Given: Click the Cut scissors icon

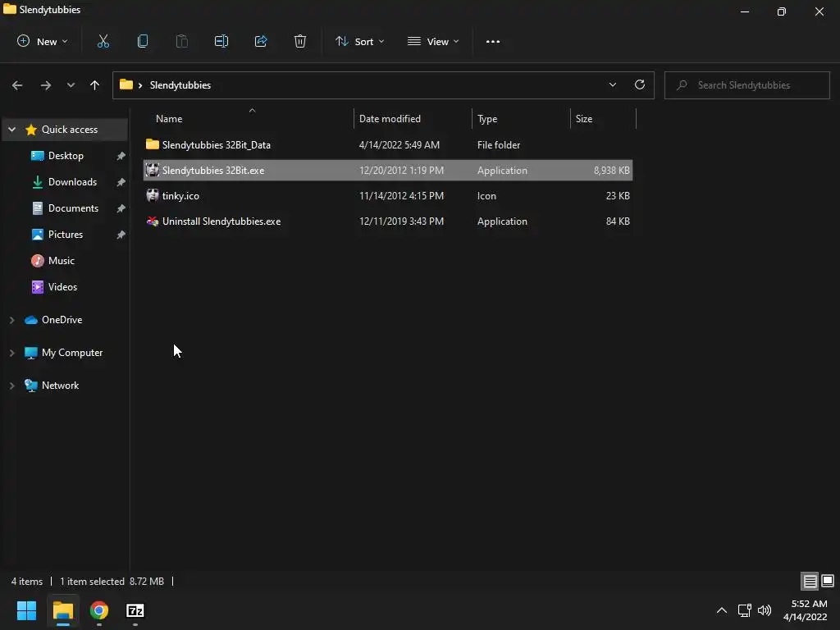Looking at the screenshot, I should click(103, 41).
